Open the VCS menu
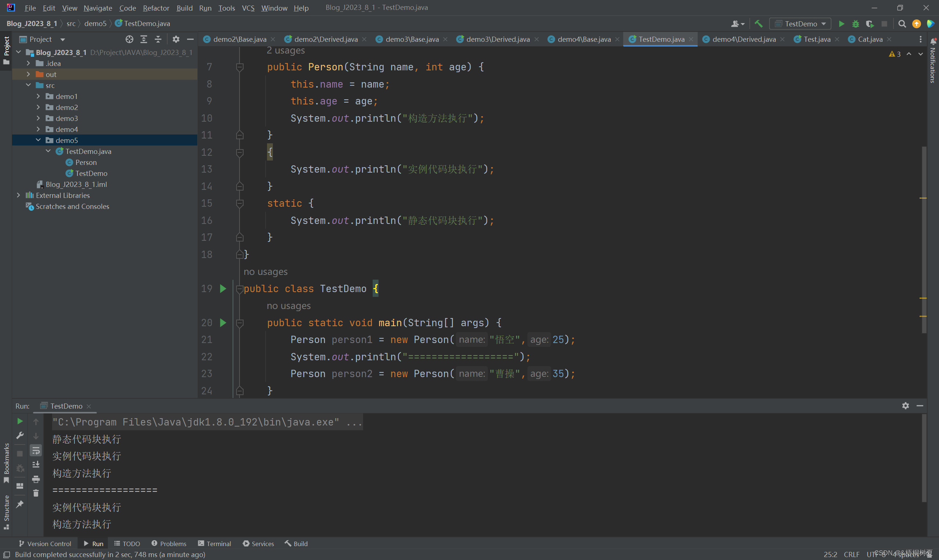The image size is (939, 560). [248, 8]
